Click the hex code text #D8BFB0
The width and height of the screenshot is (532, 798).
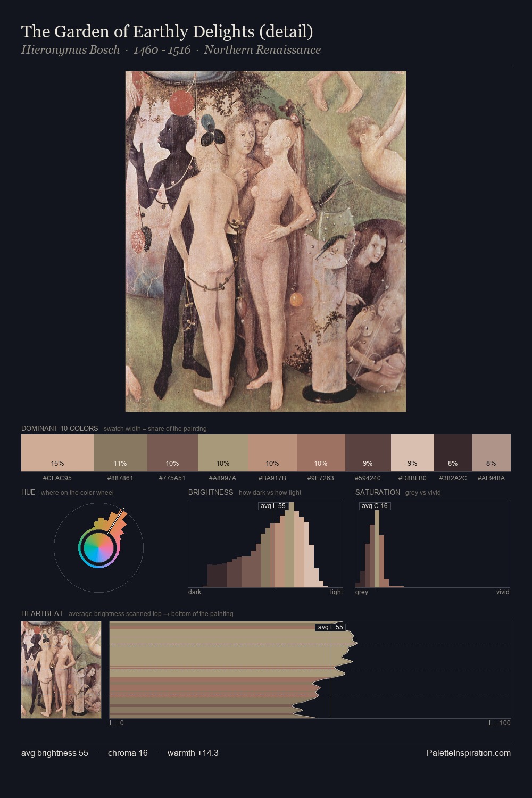pyautogui.click(x=412, y=478)
